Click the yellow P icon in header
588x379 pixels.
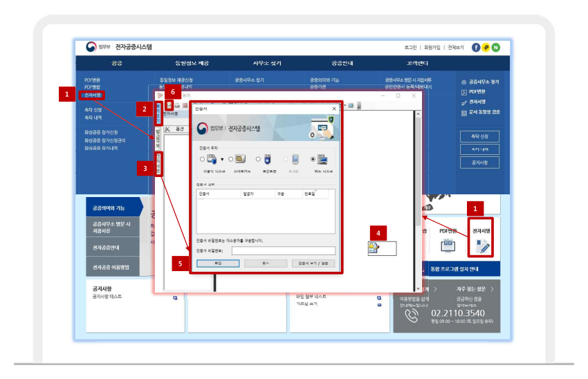(486, 47)
